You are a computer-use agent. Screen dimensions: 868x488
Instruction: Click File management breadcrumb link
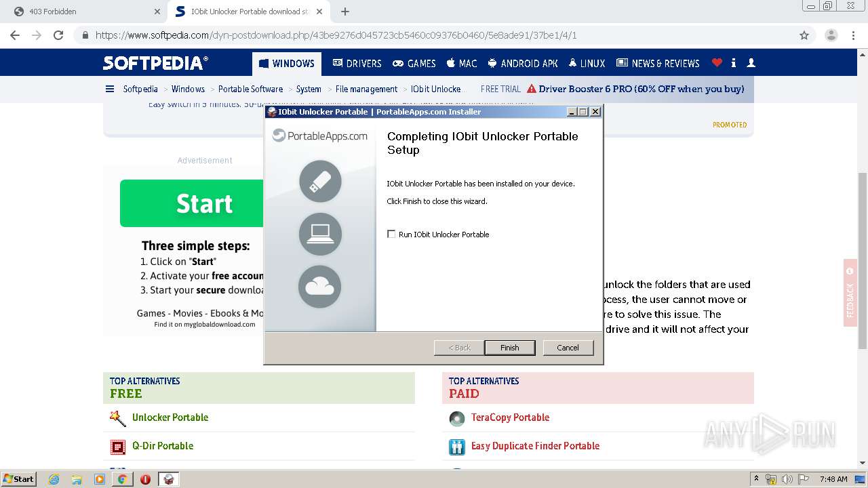[366, 89]
